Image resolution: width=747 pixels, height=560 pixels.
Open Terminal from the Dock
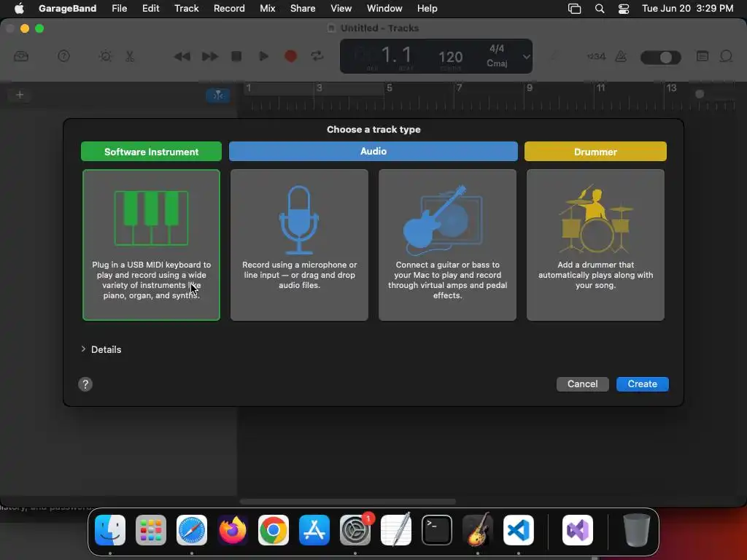tap(437, 530)
